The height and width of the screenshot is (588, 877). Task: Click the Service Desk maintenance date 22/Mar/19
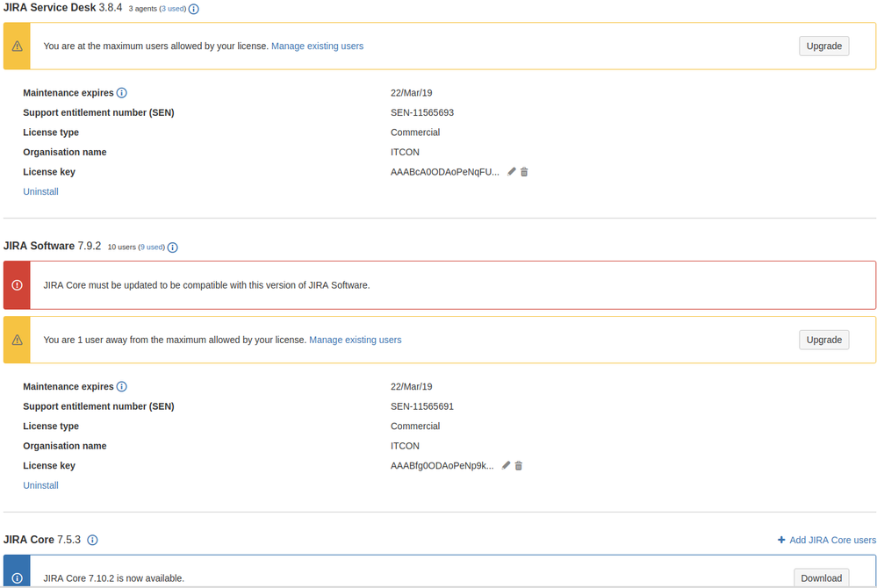411,93
